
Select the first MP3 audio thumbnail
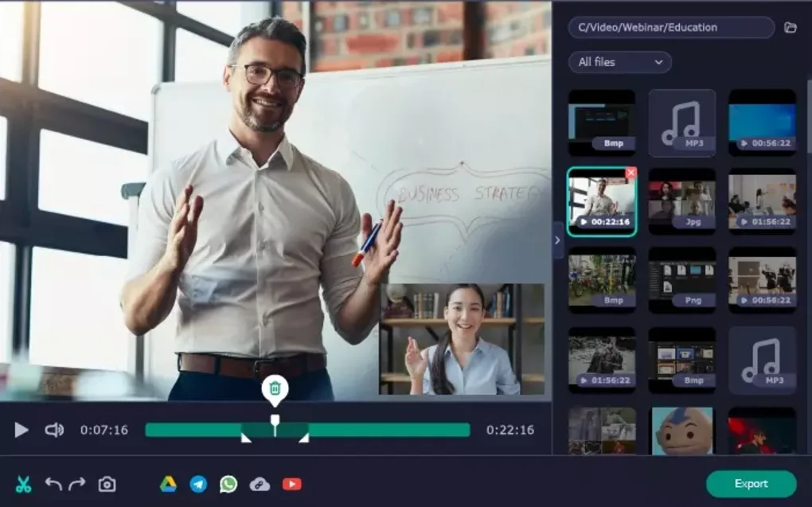[681, 123]
